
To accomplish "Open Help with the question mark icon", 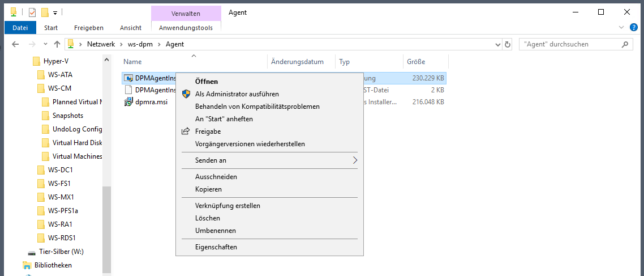I will [634, 28].
